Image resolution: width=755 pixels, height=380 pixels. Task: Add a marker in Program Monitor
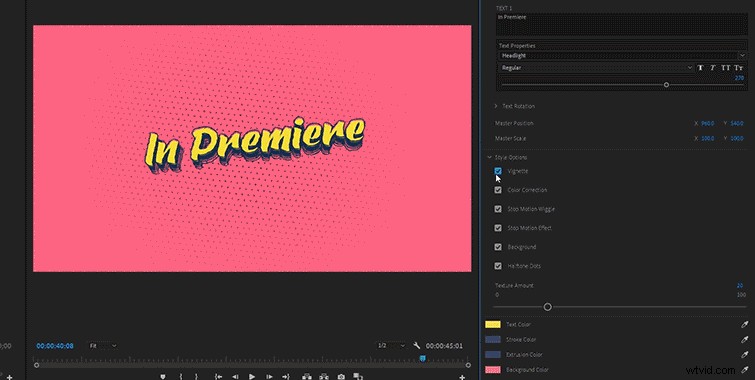point(163,377)
